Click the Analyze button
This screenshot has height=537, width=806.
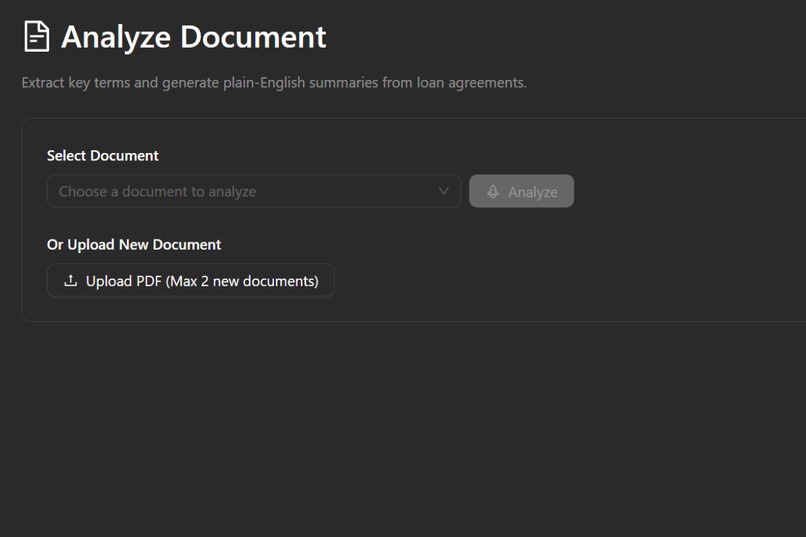[521, 191]
